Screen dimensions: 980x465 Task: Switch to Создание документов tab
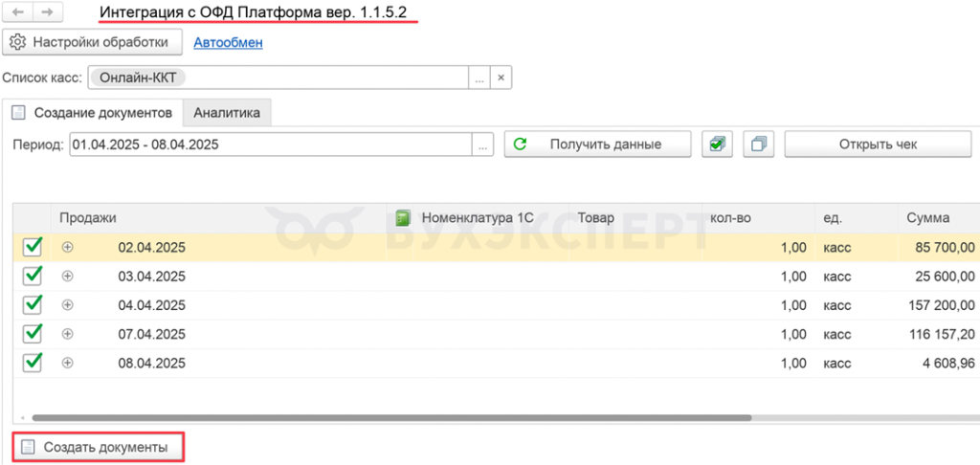pos(93,113)
